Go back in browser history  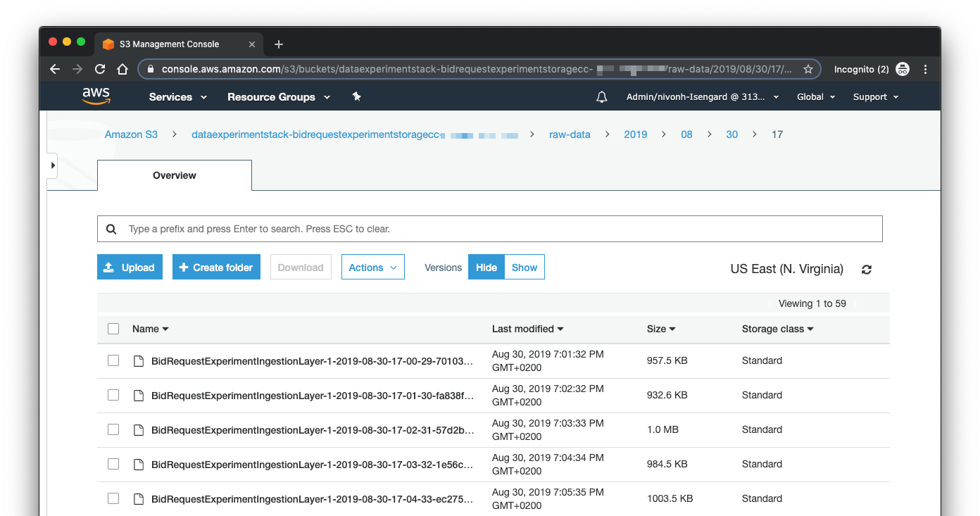[x=55, y=69]
